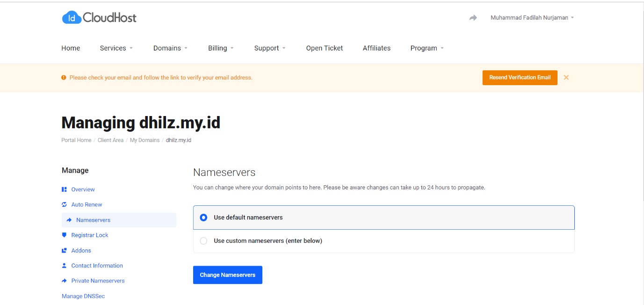This screenshot has width=644, height=305.
Task: Select Use default nameservers radio button
Action: pos(203,218)
